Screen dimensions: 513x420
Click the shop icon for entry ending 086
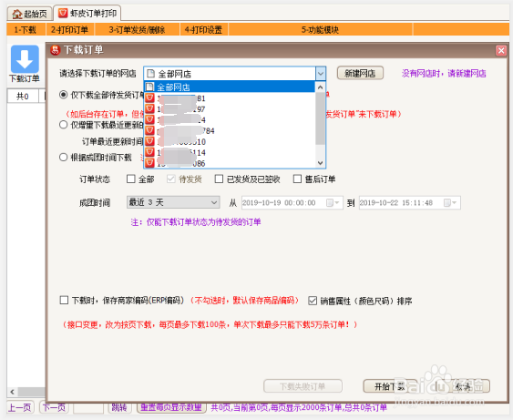(x=149, y=162)
